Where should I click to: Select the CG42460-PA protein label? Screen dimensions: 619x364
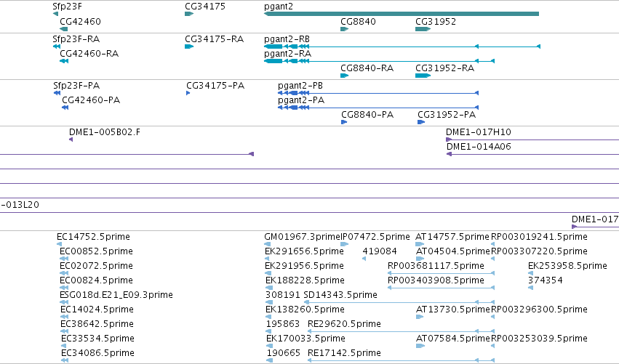click(91, 100)
